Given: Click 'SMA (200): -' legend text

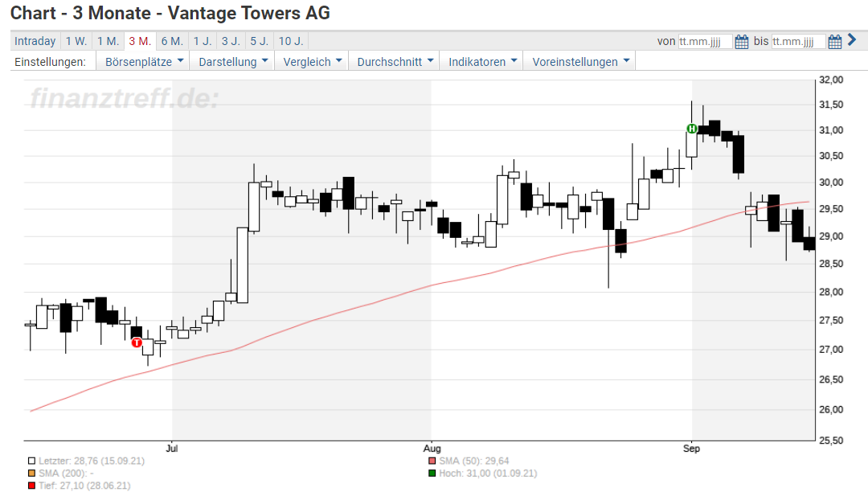Looking at the screenshot, I should 66,473.
